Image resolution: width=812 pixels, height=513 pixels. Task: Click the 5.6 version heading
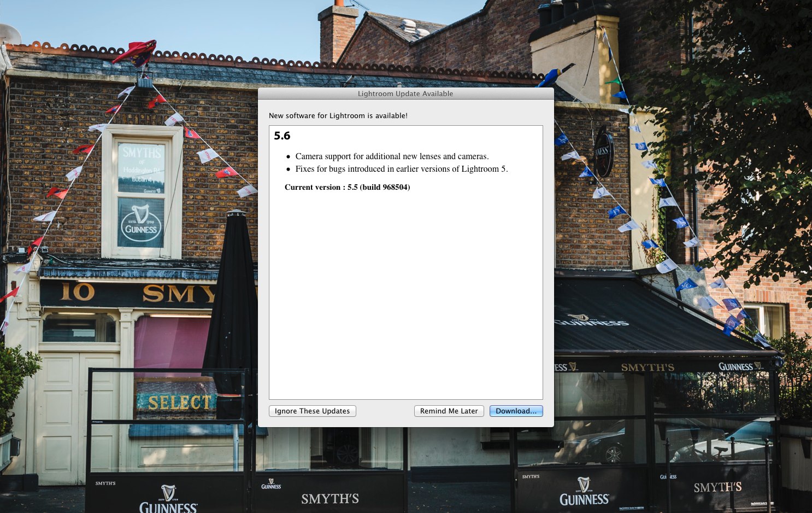click(x=282, y=136)
